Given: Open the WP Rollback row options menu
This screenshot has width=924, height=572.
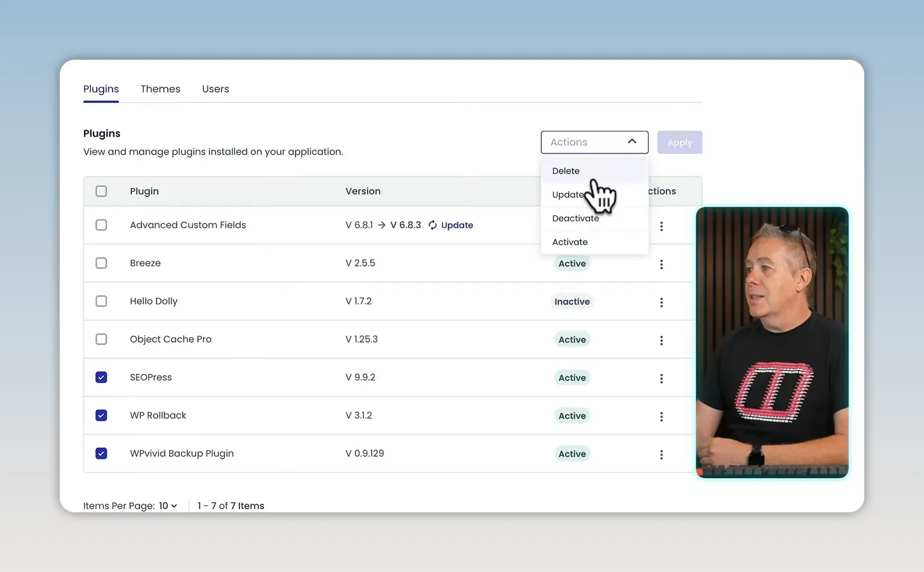Looking at the screenshot, I should [x=661, y=417].
